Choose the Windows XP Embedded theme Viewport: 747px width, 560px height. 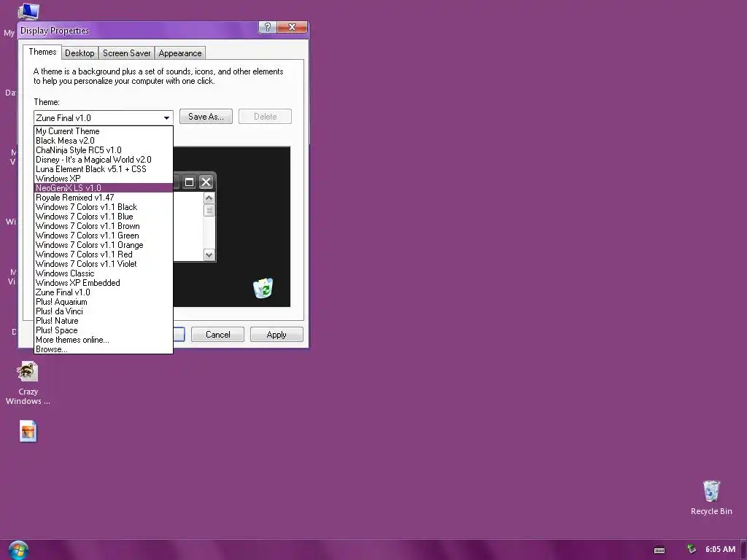104,283
